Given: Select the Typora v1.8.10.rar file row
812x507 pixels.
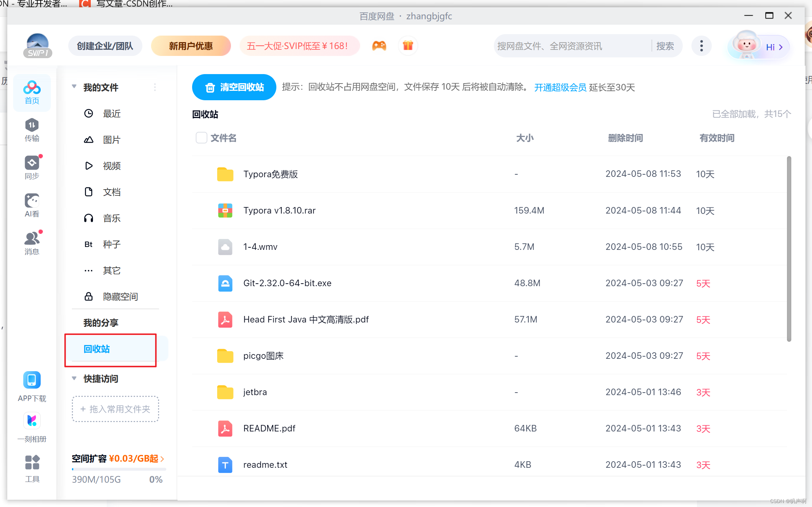Looking at the screenshot, I should coord(279,211).
